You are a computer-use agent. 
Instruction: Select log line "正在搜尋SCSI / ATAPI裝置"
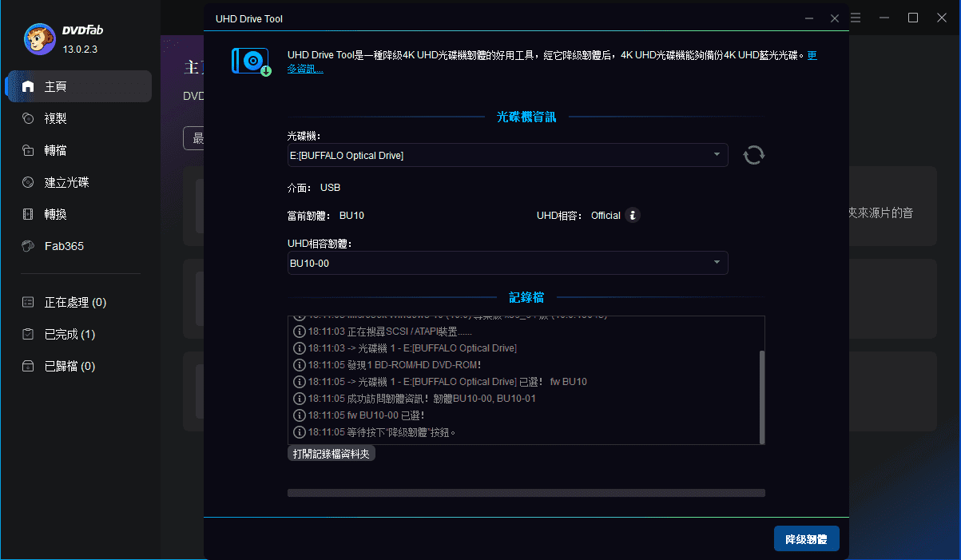383,332
